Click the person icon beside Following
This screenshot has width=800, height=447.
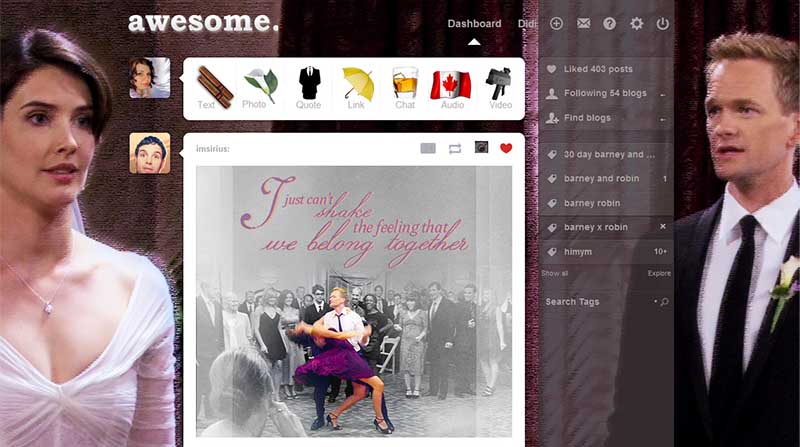(552, 93)
